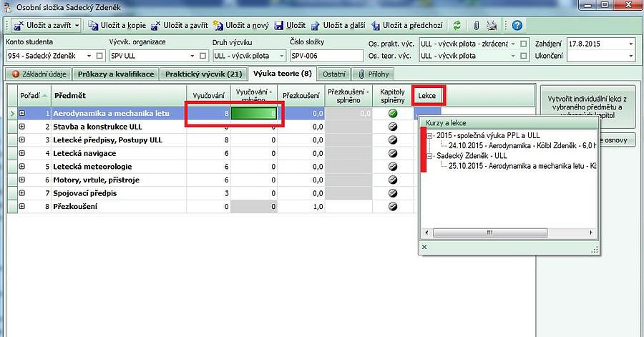Click 'Uložit a nový' in the toolbar
Screen dimensions: 644x337
pyautogui.click(x=245, y=26)
